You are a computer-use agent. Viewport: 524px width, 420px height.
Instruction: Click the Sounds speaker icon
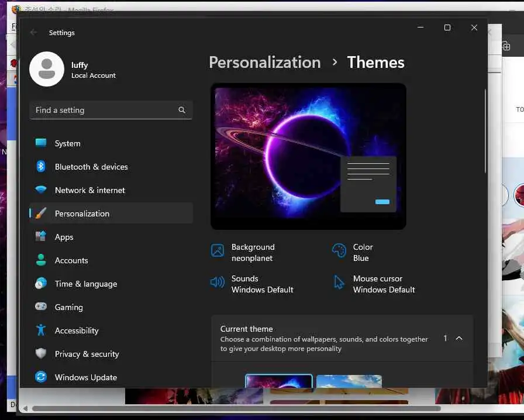(x=217, y=282)
